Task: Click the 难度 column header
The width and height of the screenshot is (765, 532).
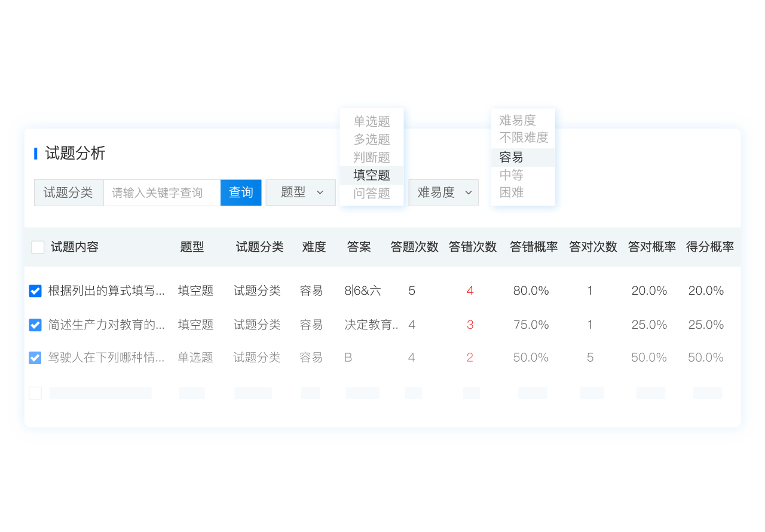Action: (x=314, y=247)
